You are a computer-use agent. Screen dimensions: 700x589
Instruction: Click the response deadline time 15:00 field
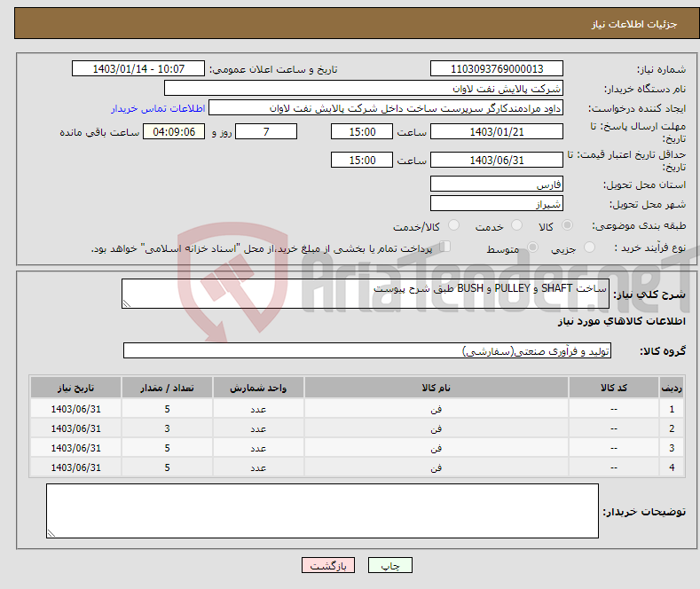click(x=362, y=131)
